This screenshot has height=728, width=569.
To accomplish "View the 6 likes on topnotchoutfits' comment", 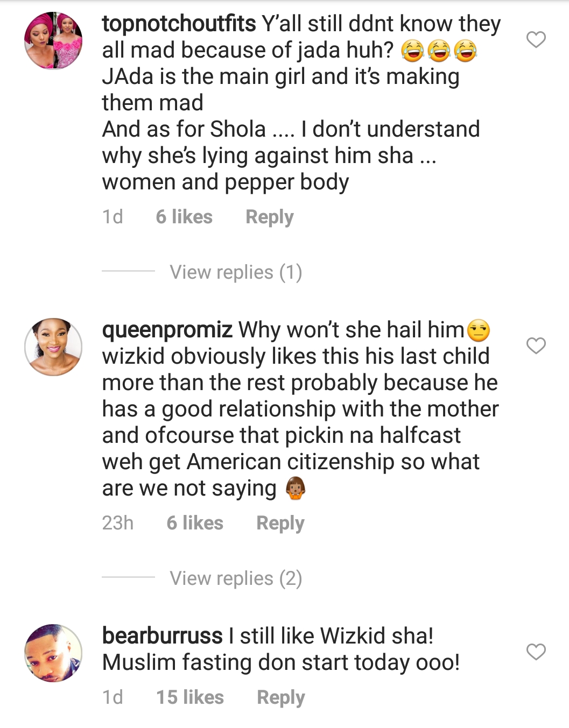I will [184, 217].
